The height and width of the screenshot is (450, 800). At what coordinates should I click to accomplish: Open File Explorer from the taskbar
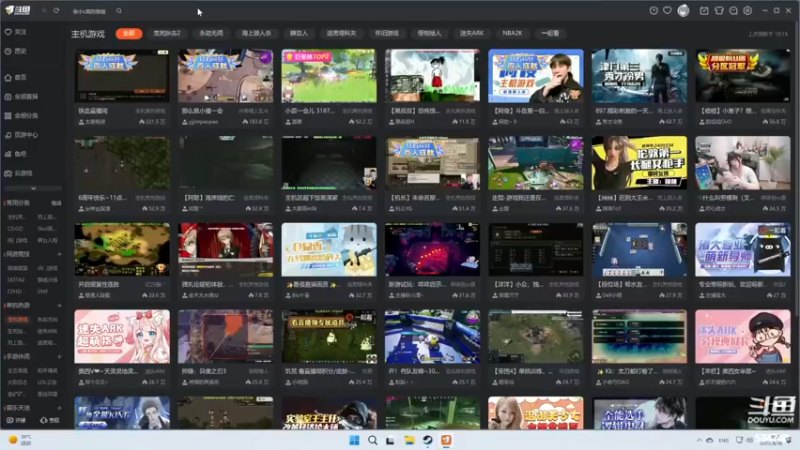click(x=409, y=440)
